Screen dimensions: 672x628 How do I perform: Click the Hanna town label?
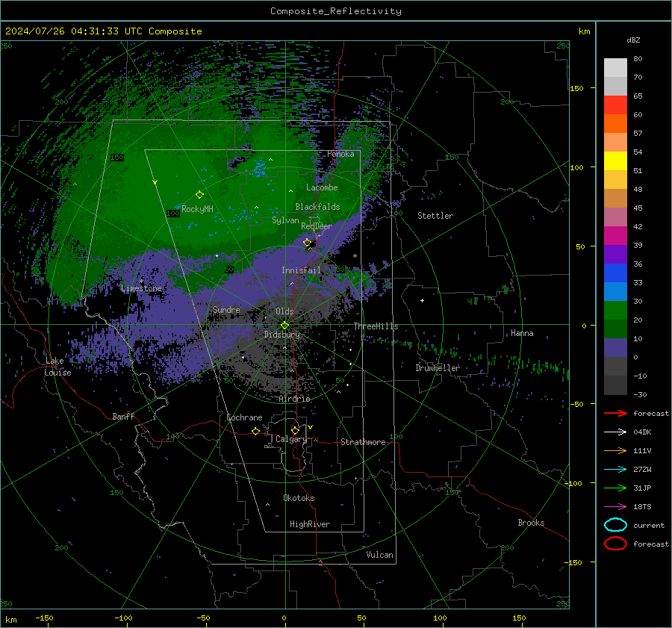[522, 333]
